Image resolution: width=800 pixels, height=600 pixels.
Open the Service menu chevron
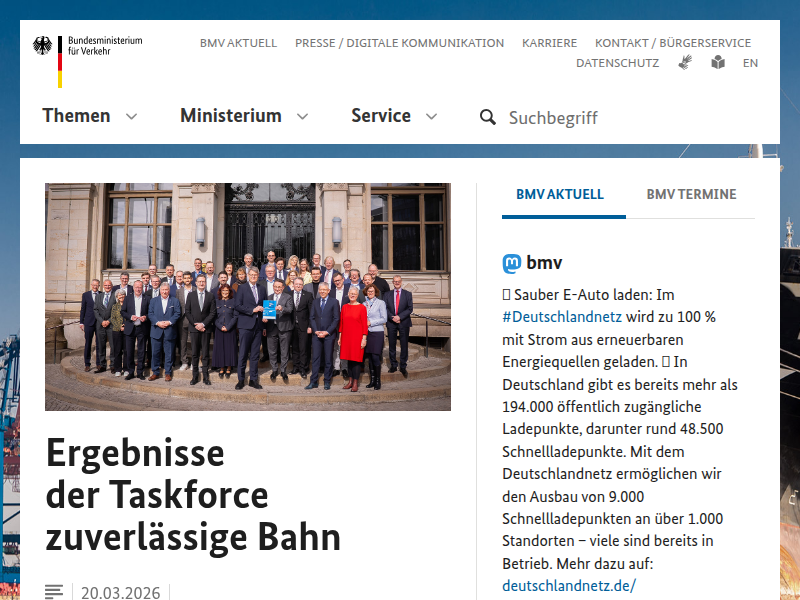pos(431,117)
